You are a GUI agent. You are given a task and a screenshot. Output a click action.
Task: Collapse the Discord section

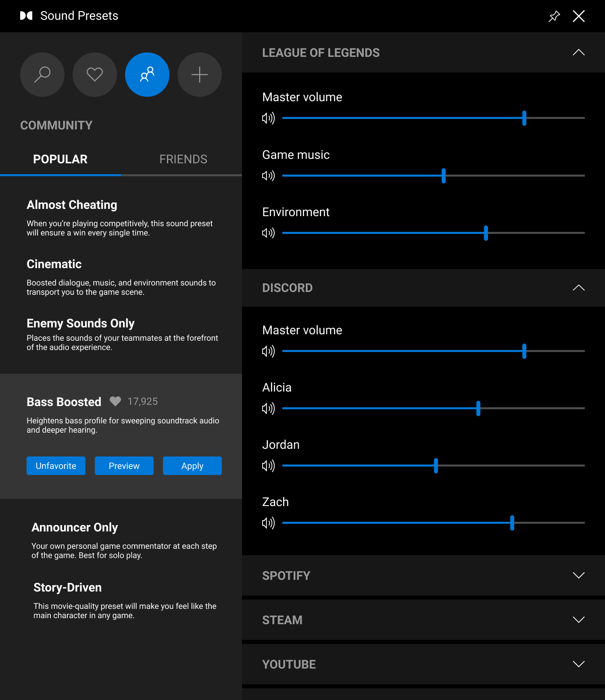(x=579, y=288)
